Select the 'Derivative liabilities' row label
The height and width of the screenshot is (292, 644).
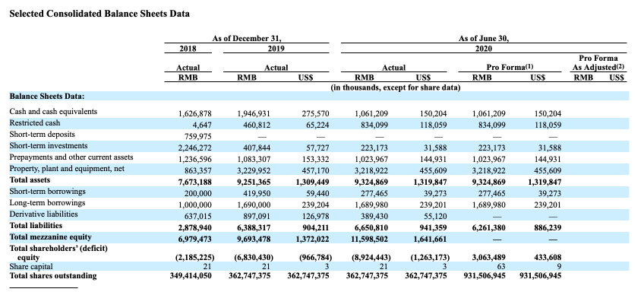(43, 214)
